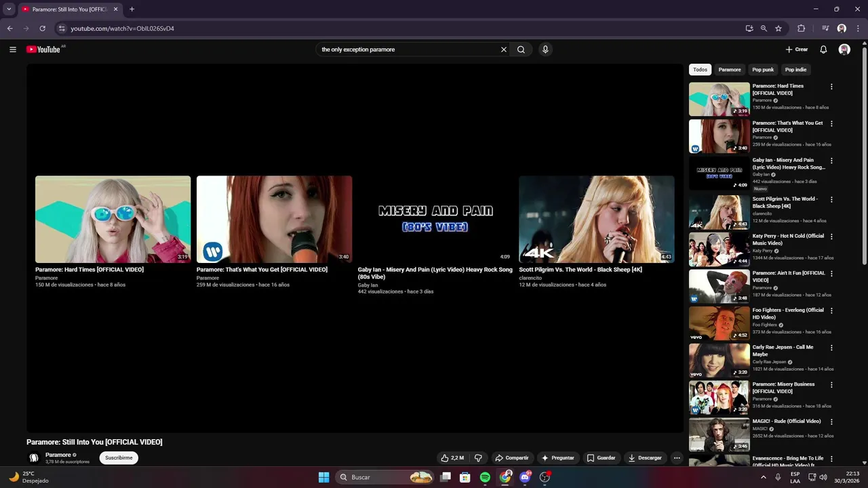The image size is (868, 488).
Task: Click the Chrome address bar URL
Action: 122,28
